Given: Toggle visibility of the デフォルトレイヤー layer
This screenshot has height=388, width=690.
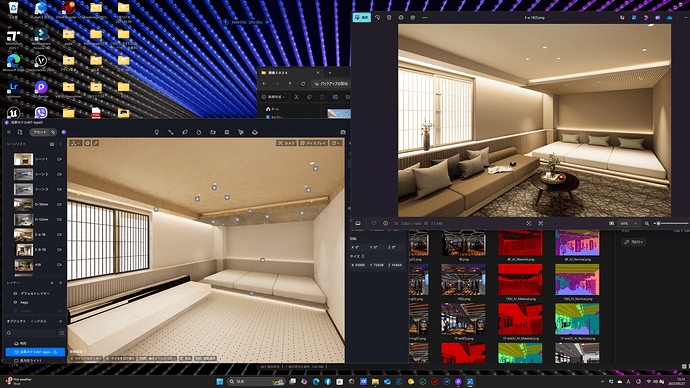Looking at the screenshot, I should [x=15, y=293].
